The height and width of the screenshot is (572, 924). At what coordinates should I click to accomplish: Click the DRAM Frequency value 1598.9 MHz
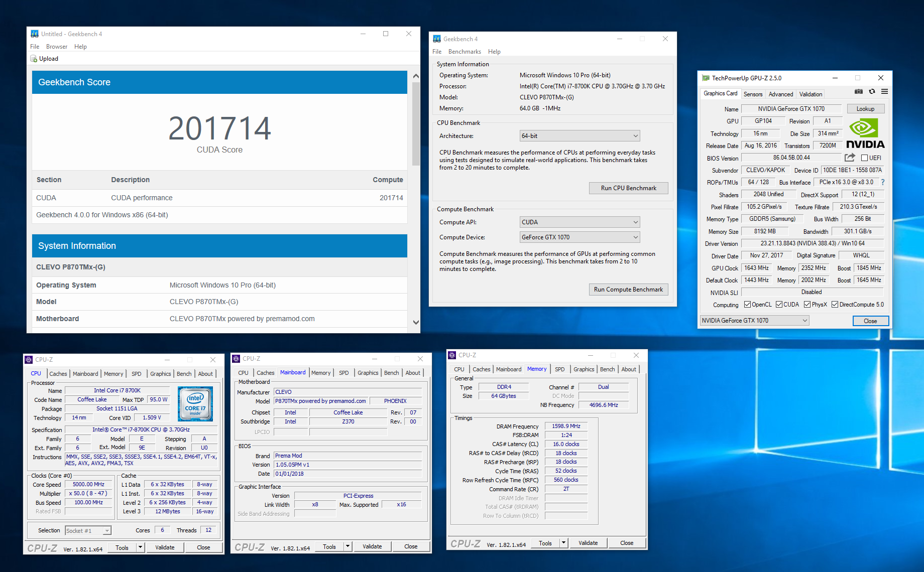tap(566, 426)
